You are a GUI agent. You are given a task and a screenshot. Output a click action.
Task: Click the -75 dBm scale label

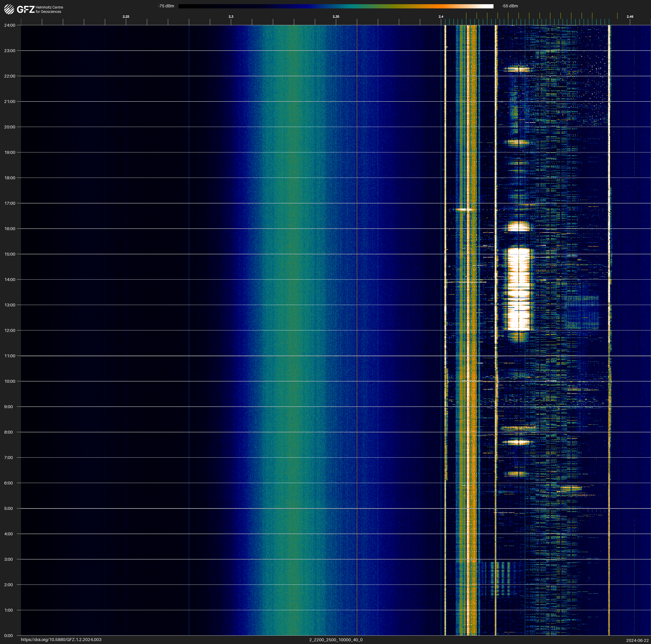point(166,6)
